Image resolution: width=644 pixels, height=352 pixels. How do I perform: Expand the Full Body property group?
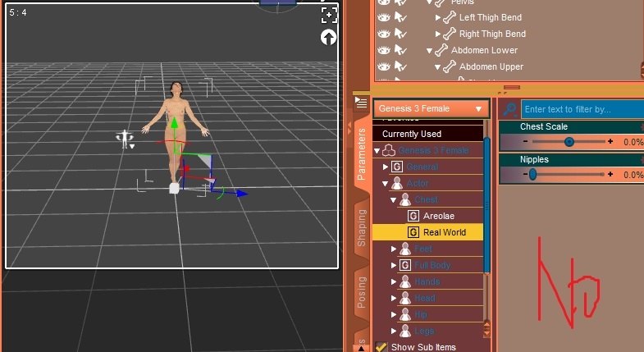pos(394,265)
